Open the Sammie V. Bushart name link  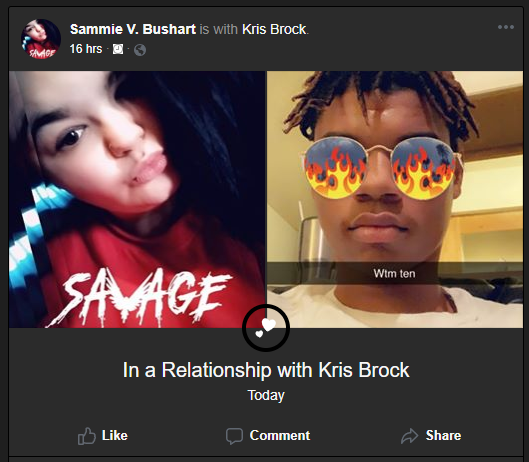pos(133,29)
